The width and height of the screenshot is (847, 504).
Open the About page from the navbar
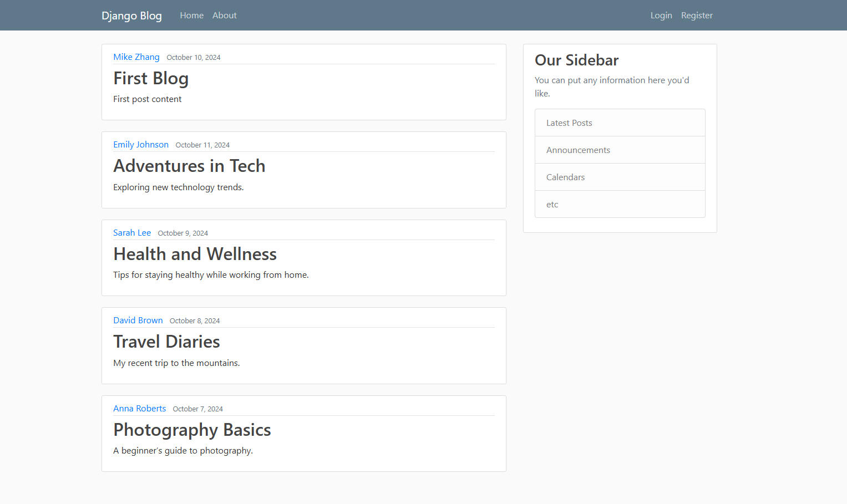pyautogui.click(x=224, y=15)
